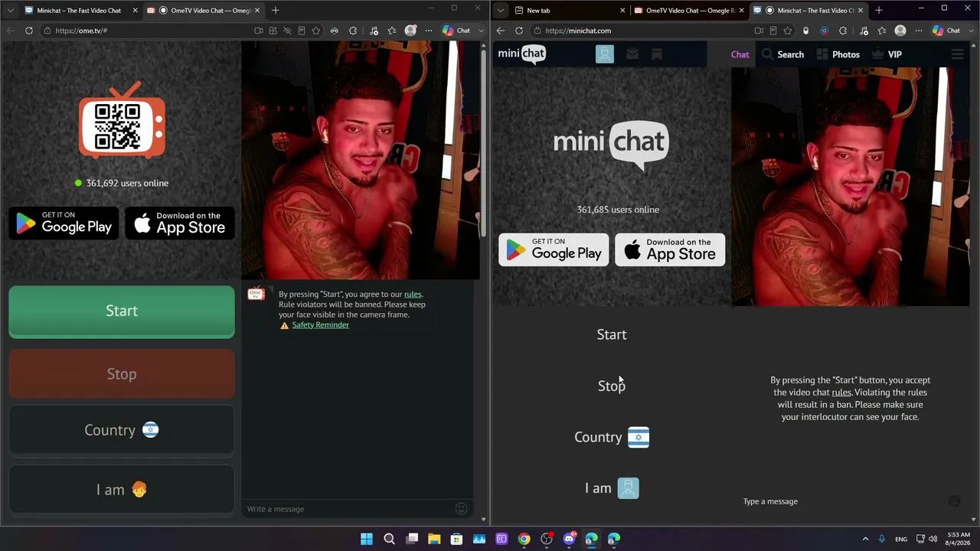980x551 pixels.
Task: Open Extensions icon in right browser toolbar
Action: click(843, 31)
